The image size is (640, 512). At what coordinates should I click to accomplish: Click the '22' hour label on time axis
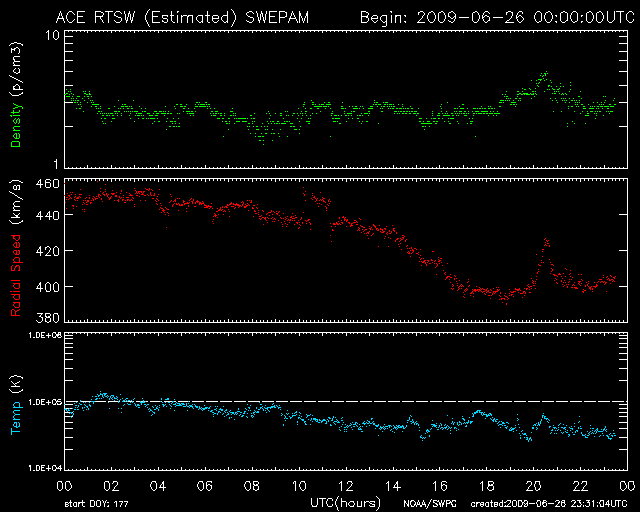[580, 486]
